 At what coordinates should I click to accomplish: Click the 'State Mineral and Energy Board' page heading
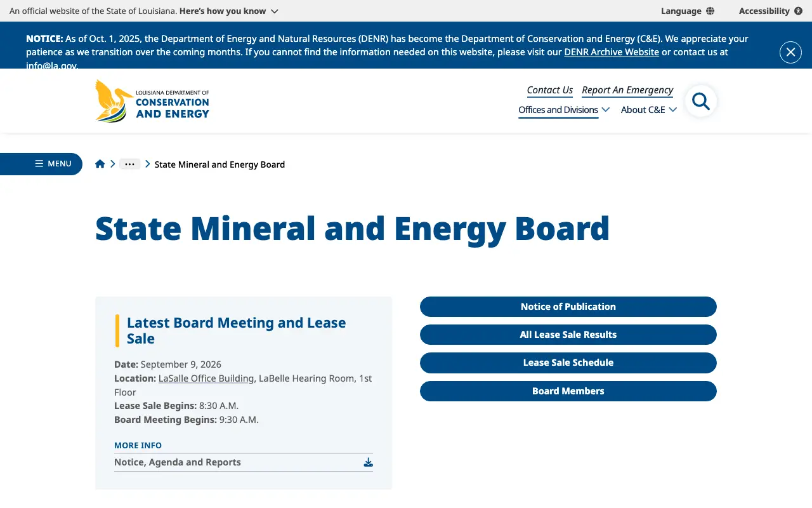[x=352, y=229]
